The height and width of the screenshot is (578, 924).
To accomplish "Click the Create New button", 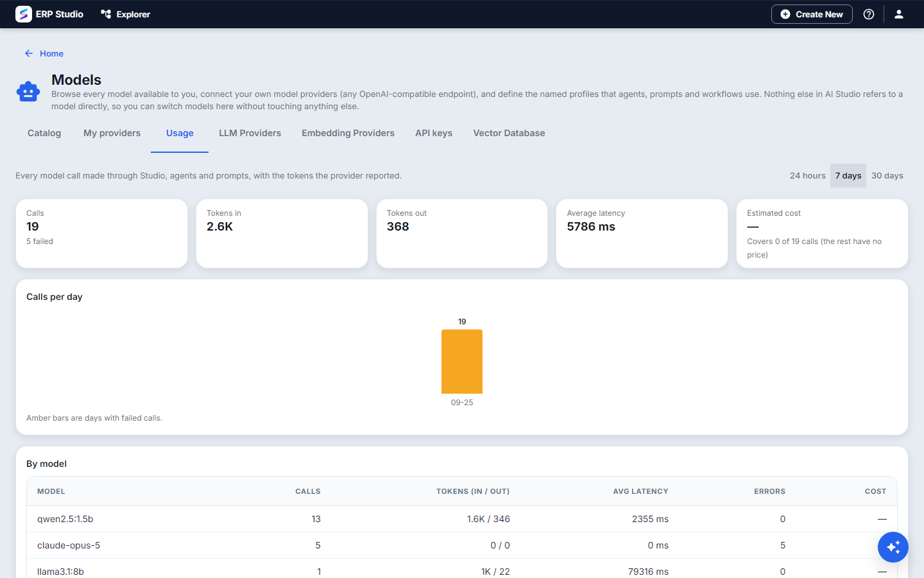I will (x=812, y=14).
